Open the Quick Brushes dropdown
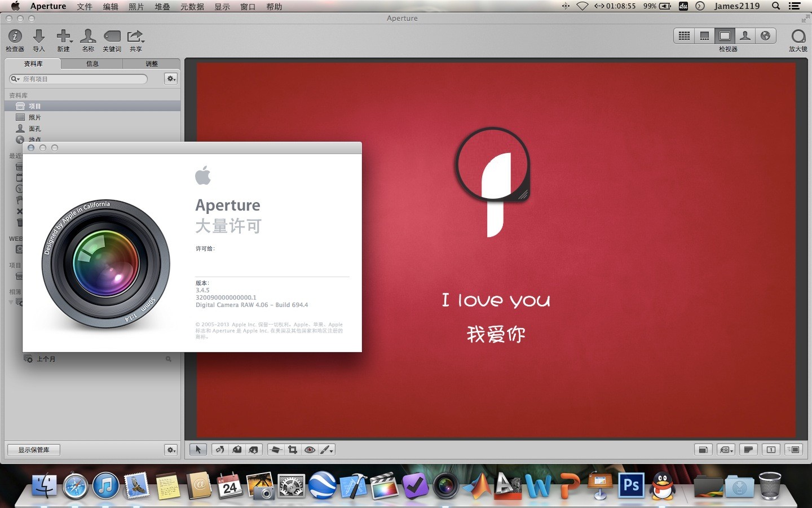 click(x=327, y=450)
